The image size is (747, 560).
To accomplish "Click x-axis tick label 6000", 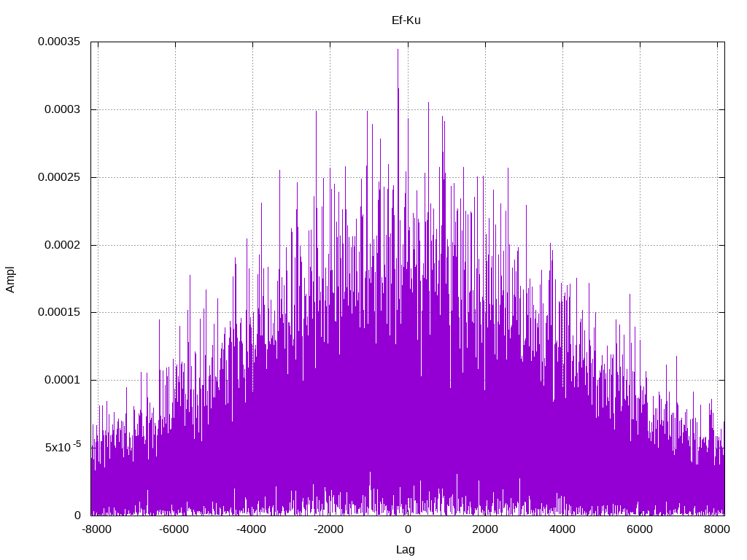I will [639, 529].
